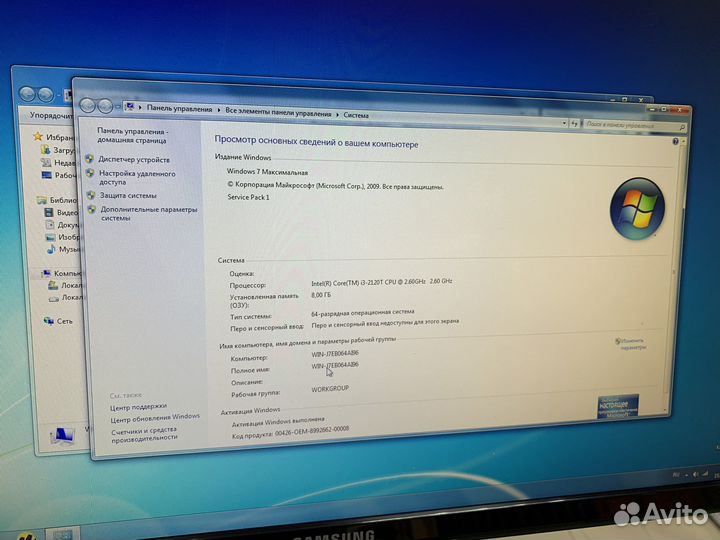Open Настройка удаленного доступа link
The height and width of the screenshot is (540, 720).
pyautogui.click(x=137, y=178)
